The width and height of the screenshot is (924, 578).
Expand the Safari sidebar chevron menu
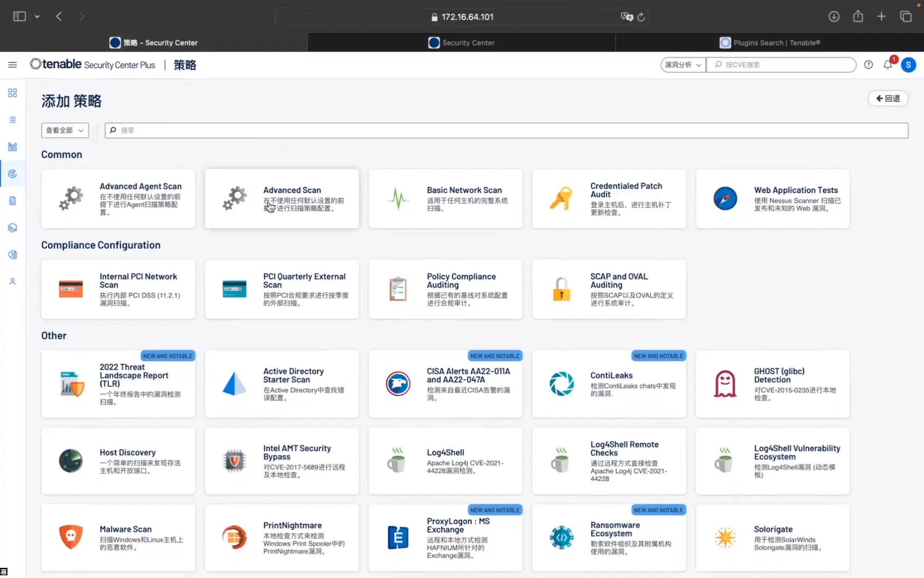(37, 17)
